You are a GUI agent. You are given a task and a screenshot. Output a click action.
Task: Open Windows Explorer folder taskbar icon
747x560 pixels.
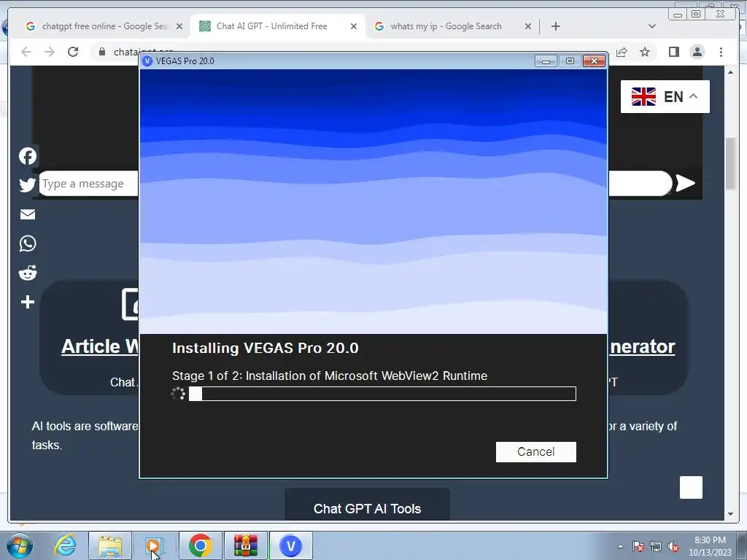[x=111, y=545]
